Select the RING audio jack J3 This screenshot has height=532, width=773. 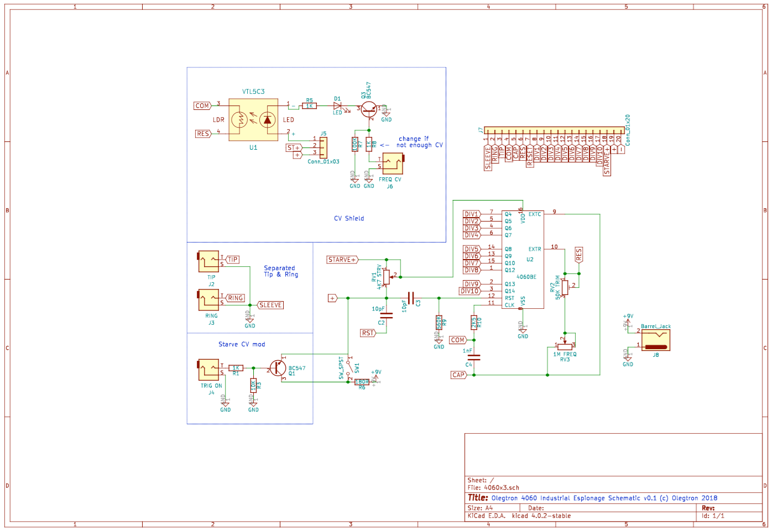coord(209,301)
